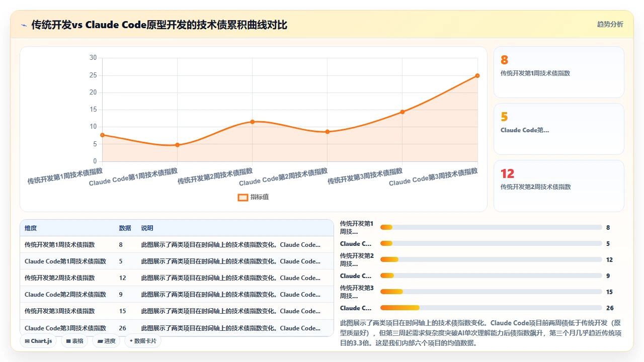Select the 数据卡片 tag button
The width and height of the screenshot is (644, 362).
pyautogui.click(x=143, y=341)
